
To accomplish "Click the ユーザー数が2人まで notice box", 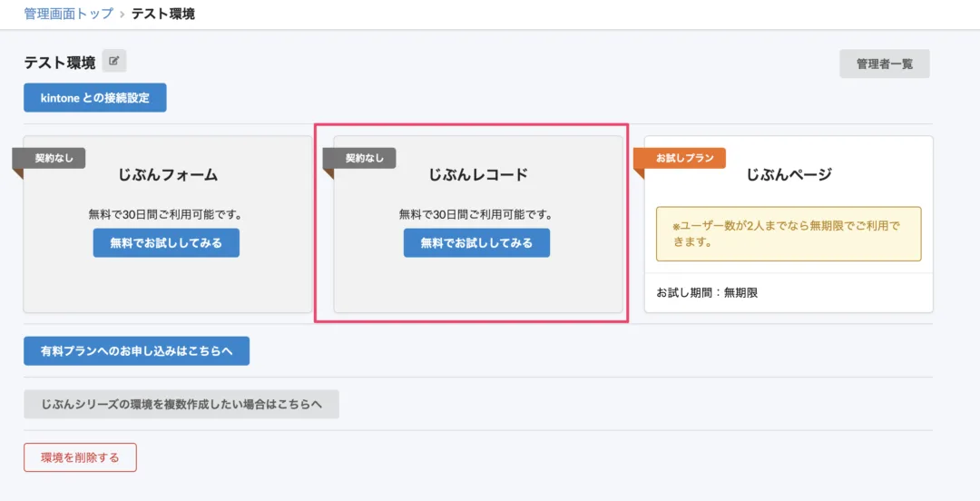I will (x=789, y=234).
